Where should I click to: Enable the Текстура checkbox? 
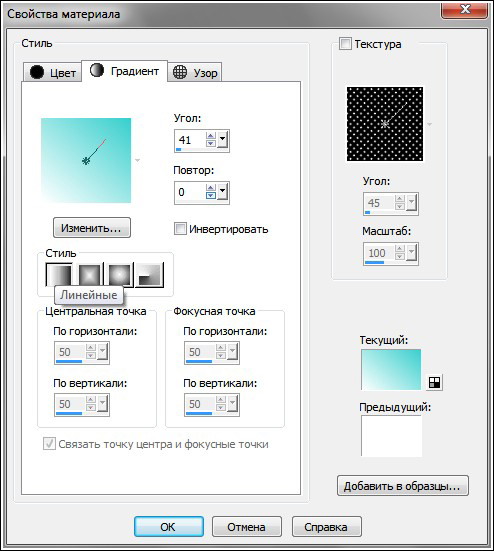345,44
